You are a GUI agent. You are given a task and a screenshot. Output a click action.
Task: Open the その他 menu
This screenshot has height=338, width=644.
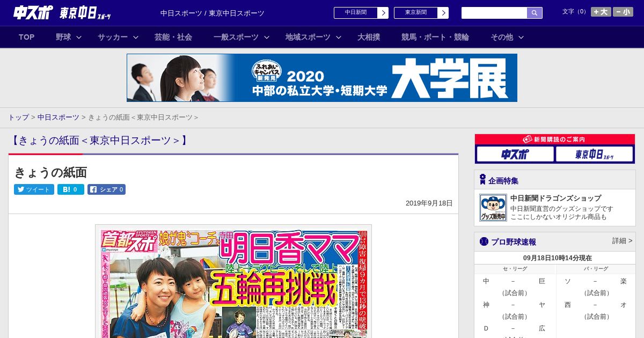pos(502,37)
